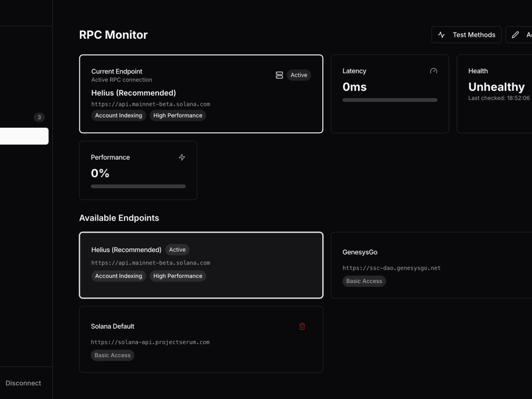Click the Active badge beside Helius in Available Endpoints
532x399 pixels.
tap(177, 250)
